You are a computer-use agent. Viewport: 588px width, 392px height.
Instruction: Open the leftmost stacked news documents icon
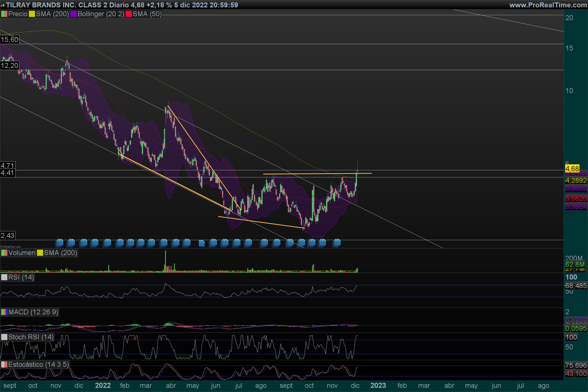point(60,242)
